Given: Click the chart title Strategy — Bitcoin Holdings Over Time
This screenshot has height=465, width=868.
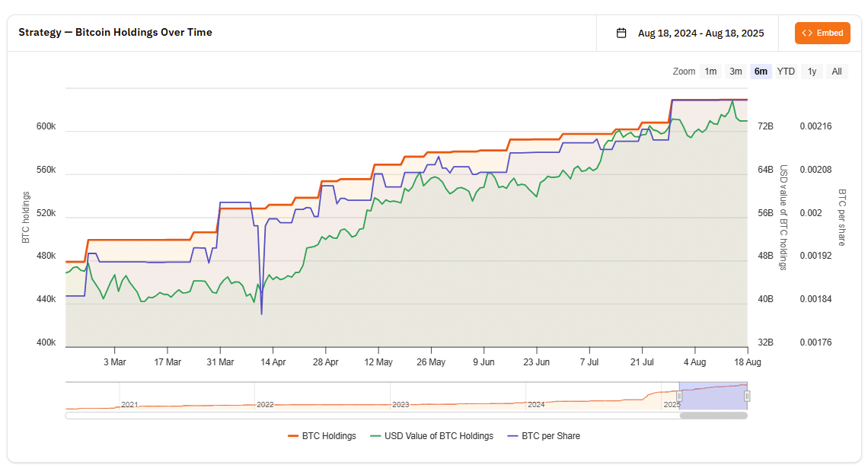Looking at the screenshot, I should coord(115,32).
